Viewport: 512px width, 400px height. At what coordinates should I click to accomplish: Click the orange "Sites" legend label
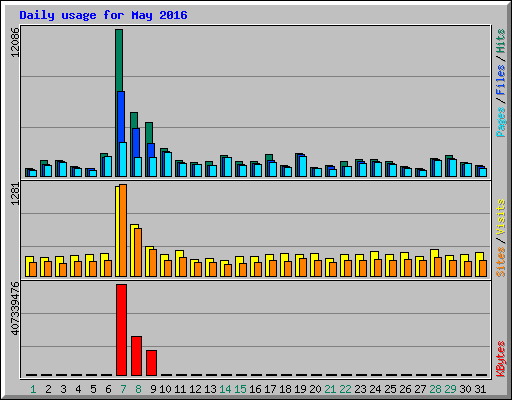click(x=500, y=262)
